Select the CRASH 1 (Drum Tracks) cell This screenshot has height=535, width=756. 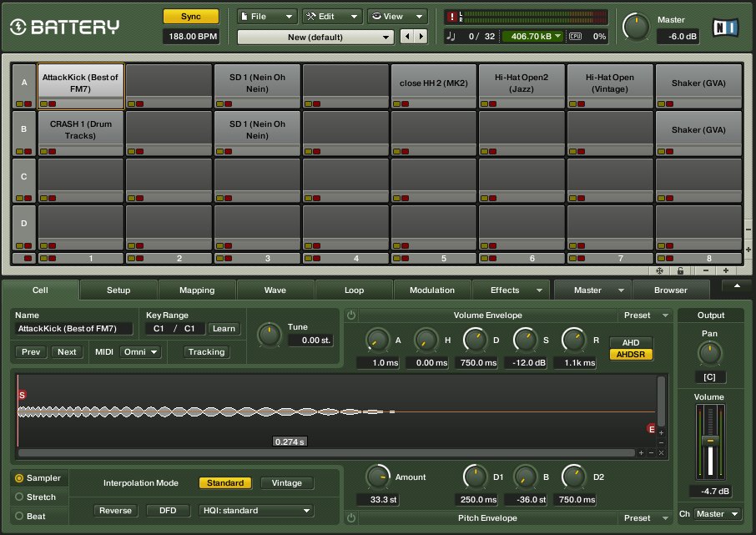[80, 134]
